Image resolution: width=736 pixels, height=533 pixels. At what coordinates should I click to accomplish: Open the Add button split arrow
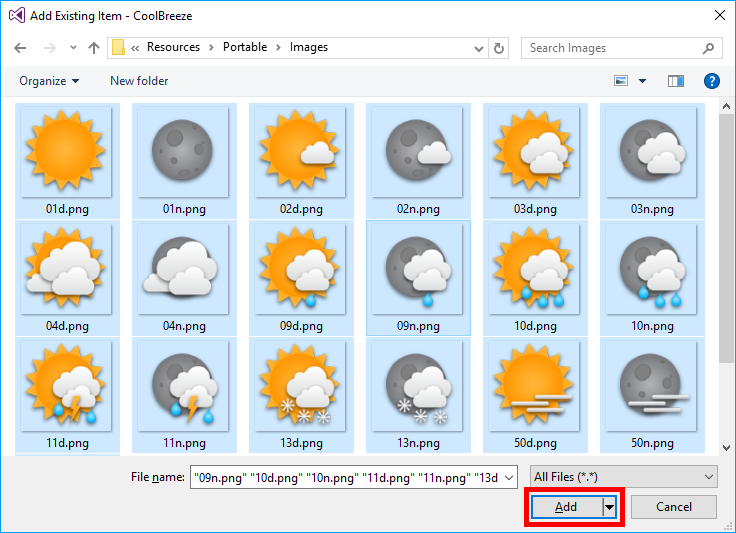tap(609, 507)
